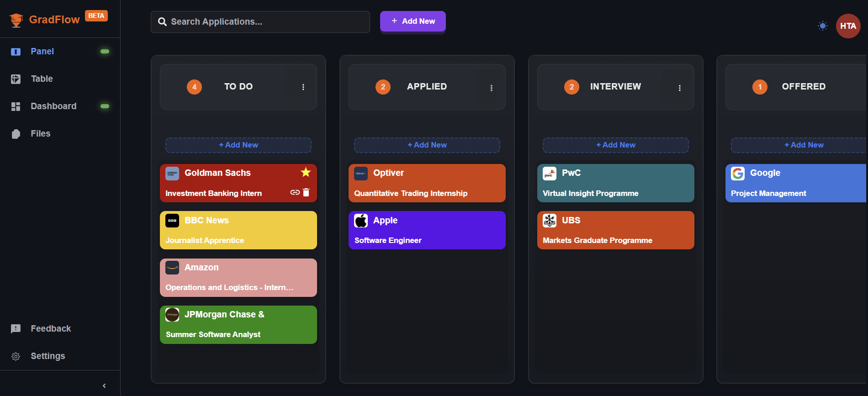Open the TO DO column options menu
Image resolution: width=868 pixels, height=396 pixels.
(303, 87)
